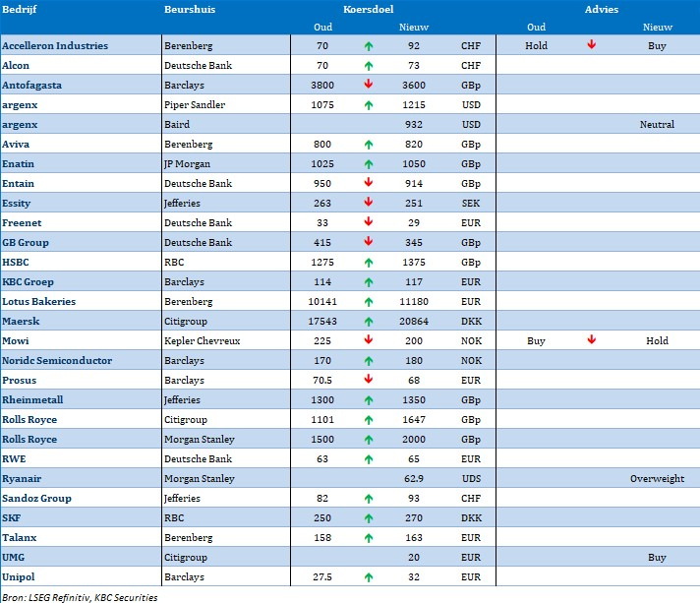The image size is (700, 603).
Task: Click green arrow in Rolls Royce Citigroup row
Action: pyautogui.click(x=369, y=419)
